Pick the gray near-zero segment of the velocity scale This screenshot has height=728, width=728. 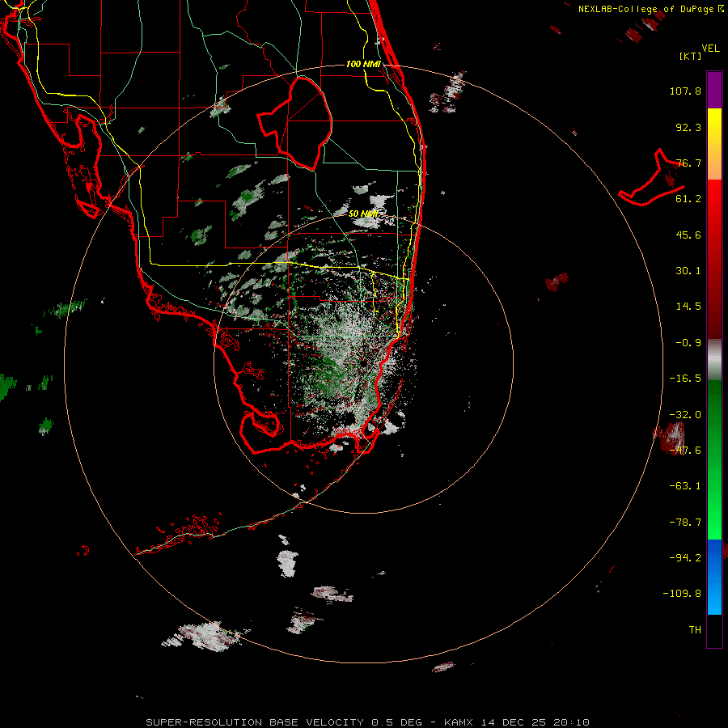pyautogui.click(x=714, y=360)
